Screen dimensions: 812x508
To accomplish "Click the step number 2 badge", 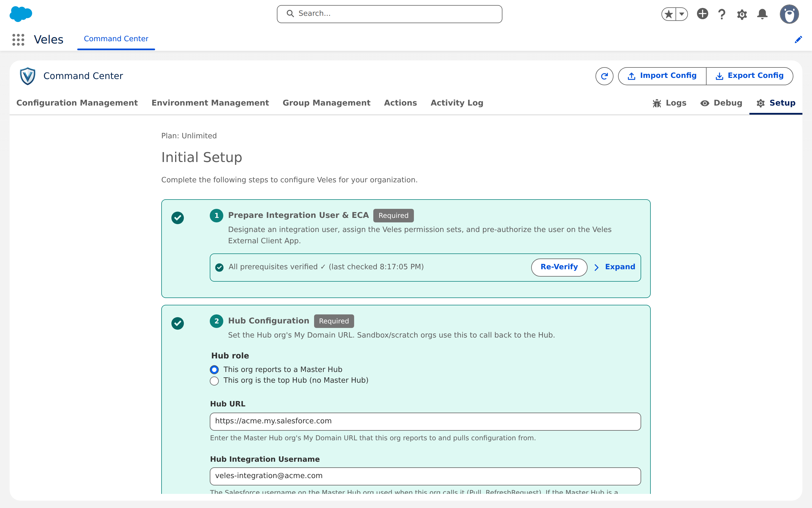I will click(217, 321).
